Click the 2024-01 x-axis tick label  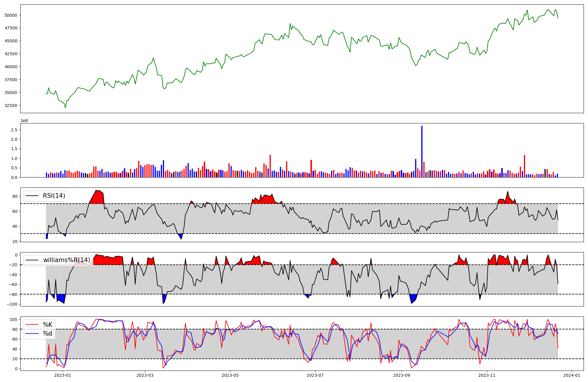click(x=572, y=375)
